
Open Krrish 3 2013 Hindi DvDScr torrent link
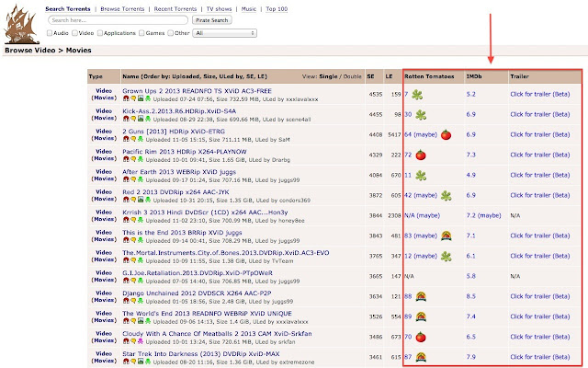pos(205,213)
